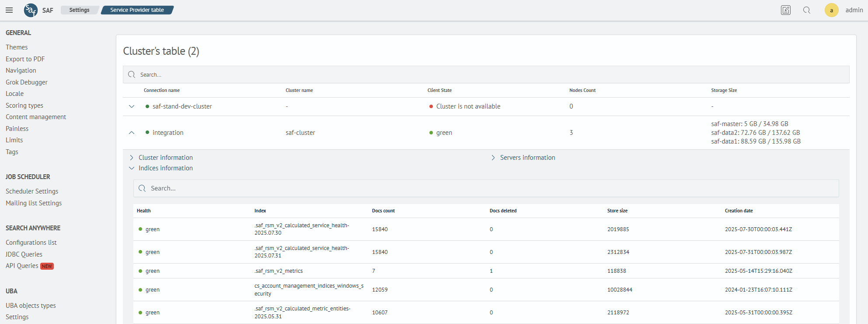The image size is (868, 324).
Task: Sort indices by Docs count column
Action: [x=383, y=211]
